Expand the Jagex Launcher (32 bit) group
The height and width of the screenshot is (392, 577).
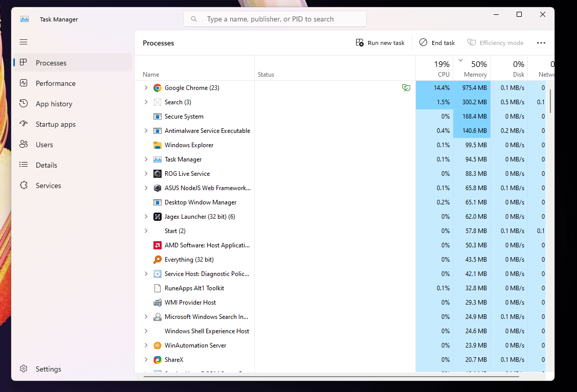[x=146, y=217]
